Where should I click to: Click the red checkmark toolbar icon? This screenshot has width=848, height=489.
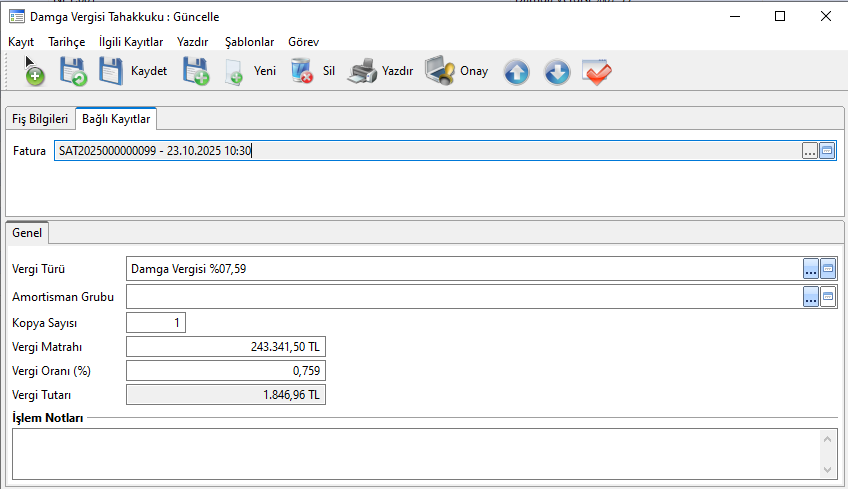597,72
